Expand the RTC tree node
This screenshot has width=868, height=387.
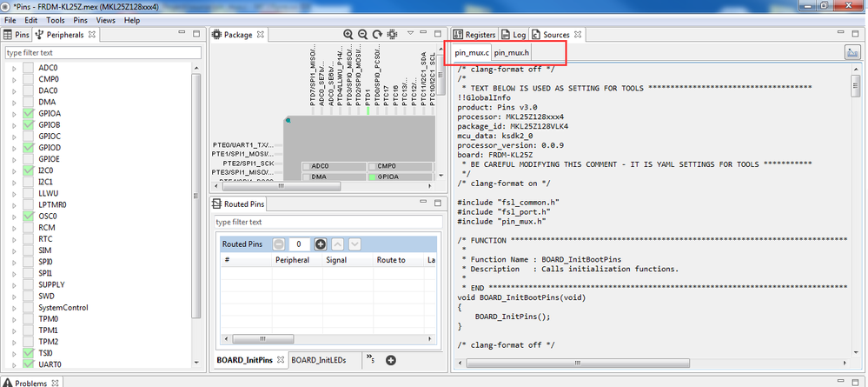click(x=15, y=239)
